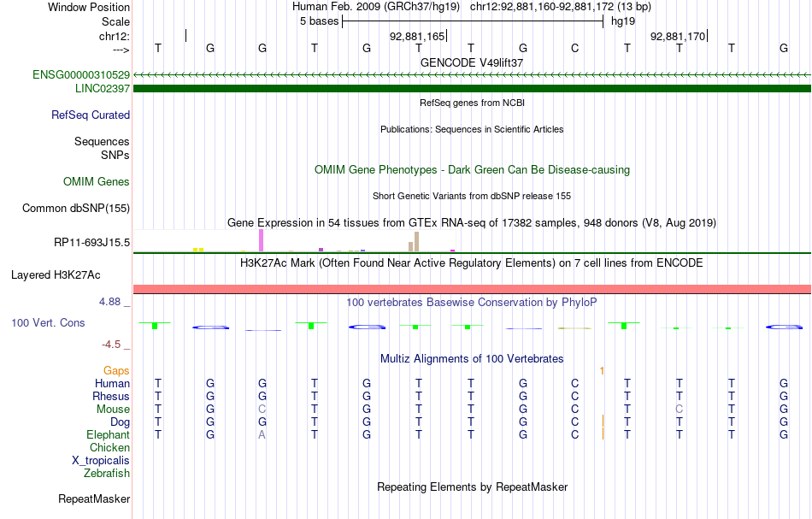
Task: Click 'Repeating Elements by RepeatMasker' title
Action: (472, 487)
